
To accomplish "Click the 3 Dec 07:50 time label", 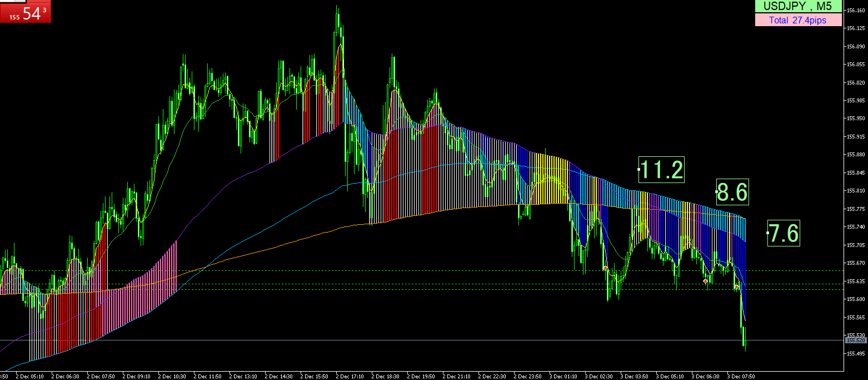I will (x=741, y=376).
